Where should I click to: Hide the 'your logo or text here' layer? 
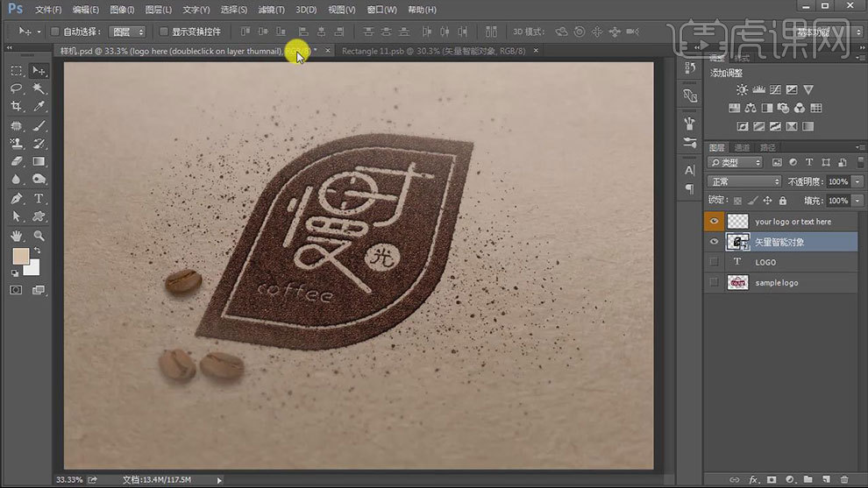pyautogui.click(x=714, y=222)
